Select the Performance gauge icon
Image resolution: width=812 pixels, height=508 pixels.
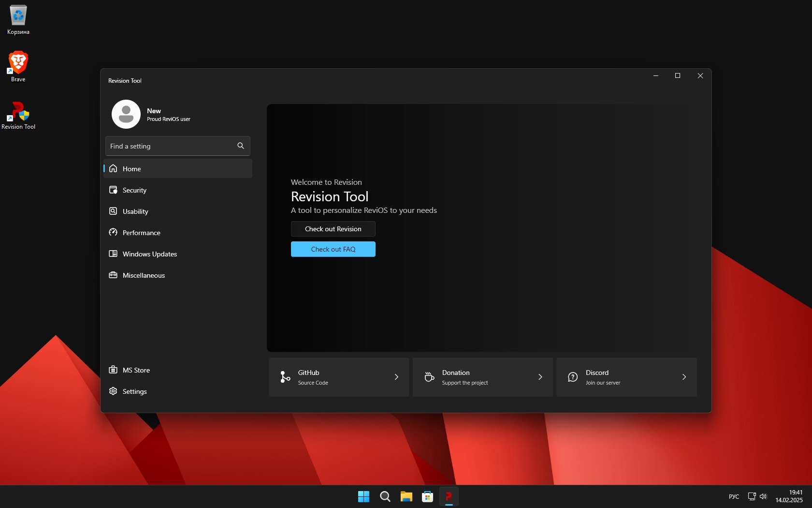point(113,233)
